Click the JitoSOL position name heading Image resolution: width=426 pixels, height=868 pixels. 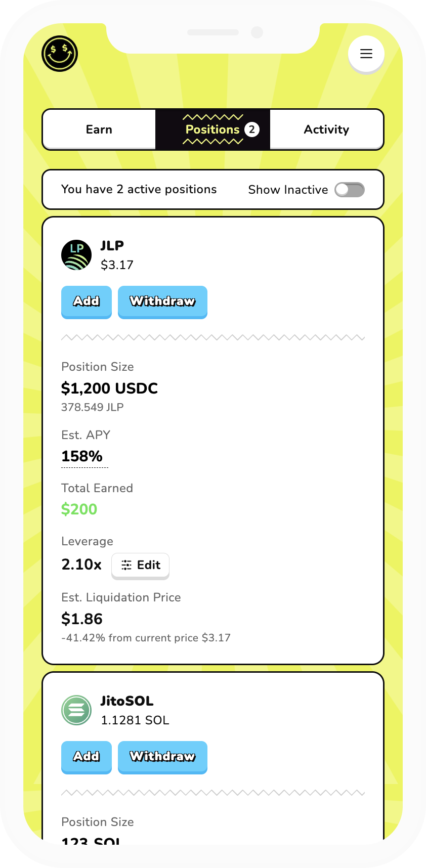(127, 701)
